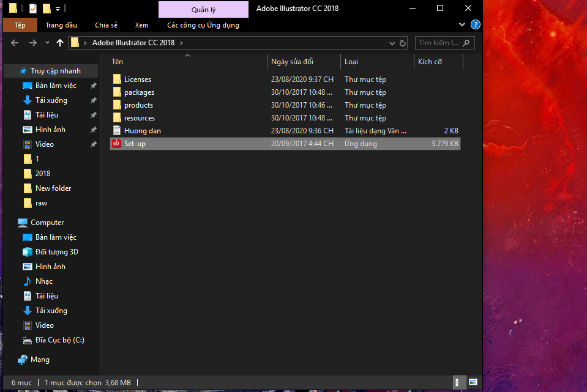Go up one folder level with arrow
The height and width of the screenshot is (392, 587).
(59, 43)
